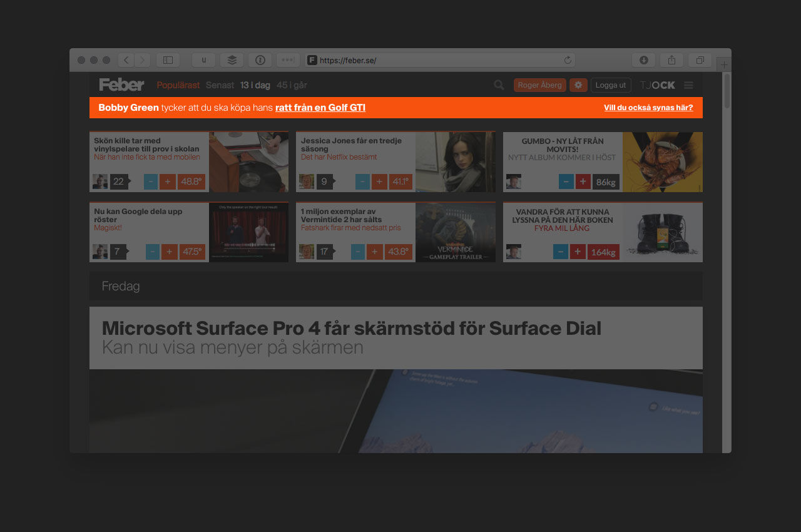
Task: Open the dots password extension icon
Action: [x=288, y=60]
